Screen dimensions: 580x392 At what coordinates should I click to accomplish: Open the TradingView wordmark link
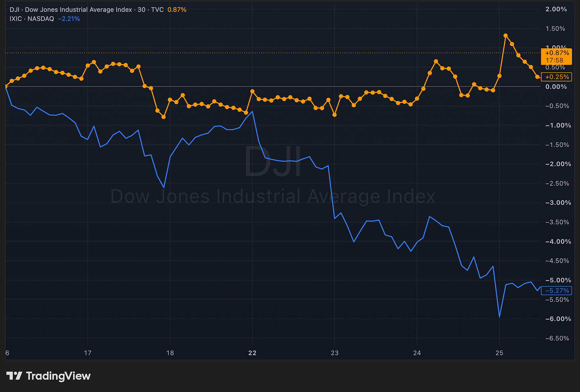[x=58, y=376]
